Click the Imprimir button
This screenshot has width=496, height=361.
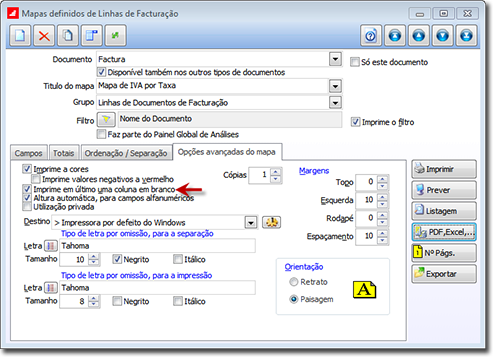coord(444,169)
